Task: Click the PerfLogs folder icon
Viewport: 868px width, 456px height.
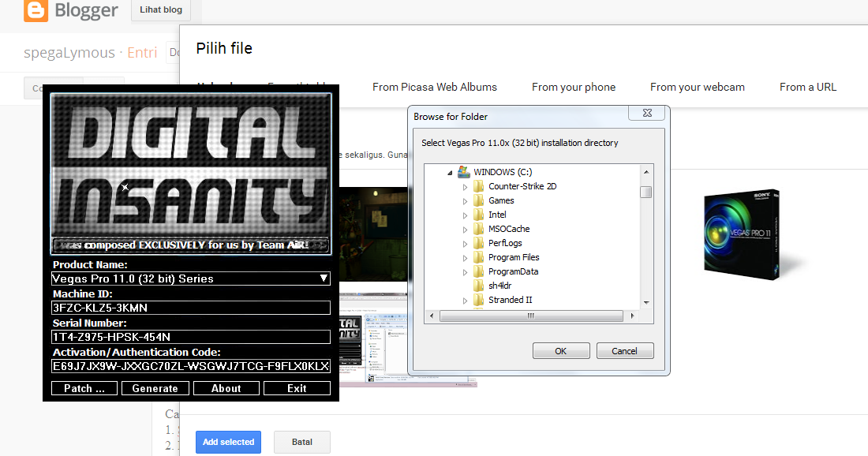Action: pos(479,243)
